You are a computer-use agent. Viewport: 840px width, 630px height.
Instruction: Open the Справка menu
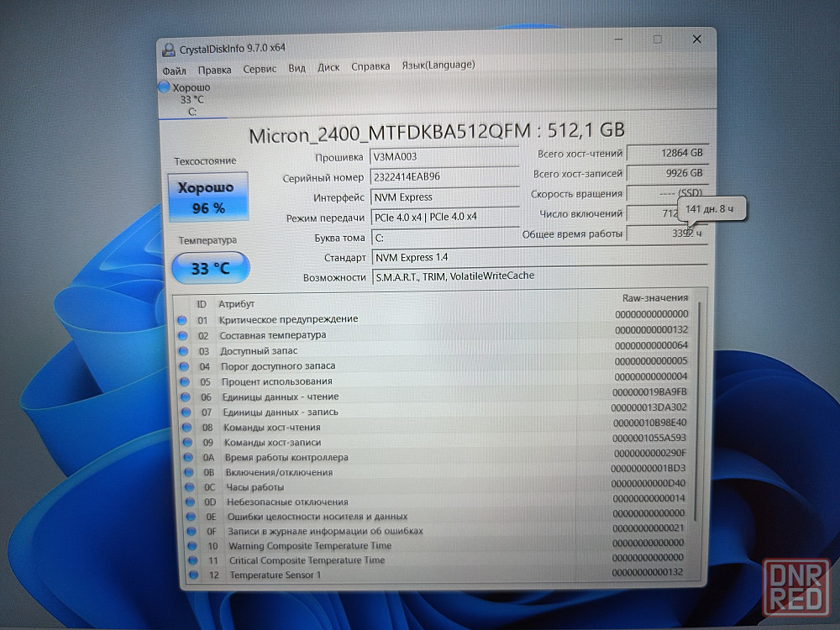(x=370, y=66)
